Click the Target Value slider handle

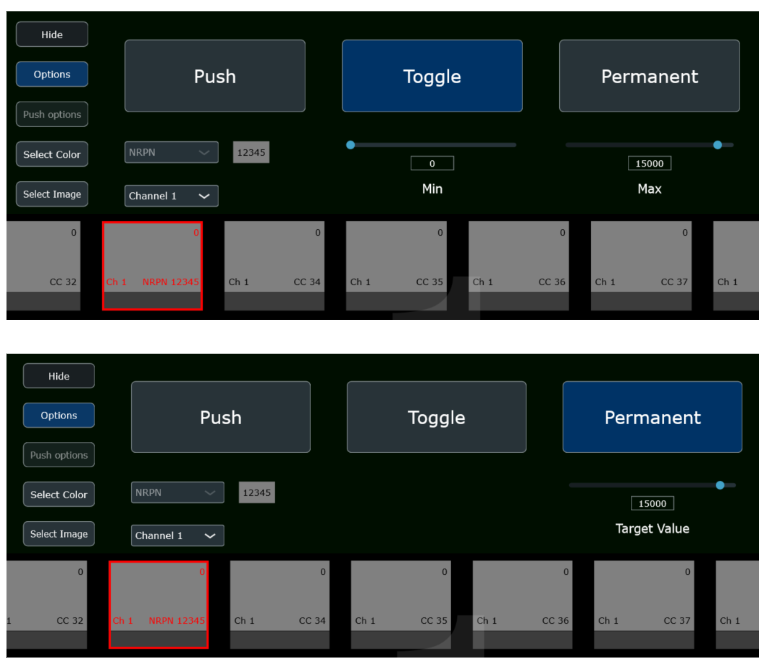point(720,485)
